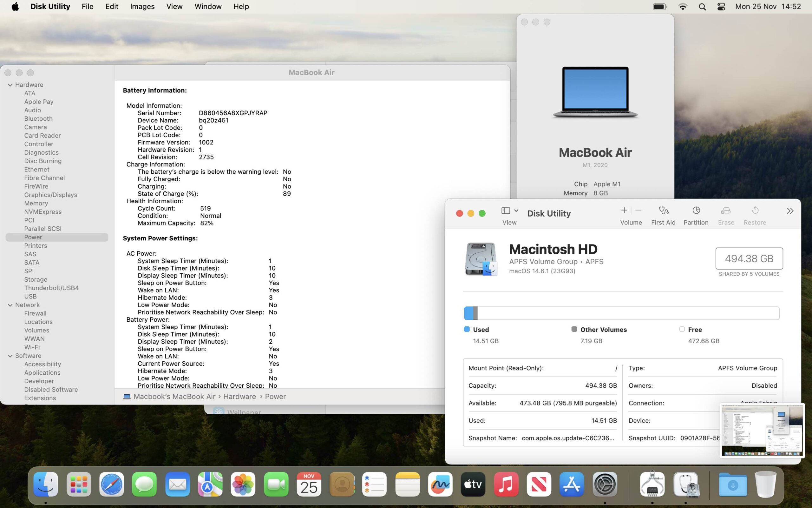The width and height of the screenshot is (812, 508).
Task: Open Photos from the Dock
Action: tap(243, 484)
